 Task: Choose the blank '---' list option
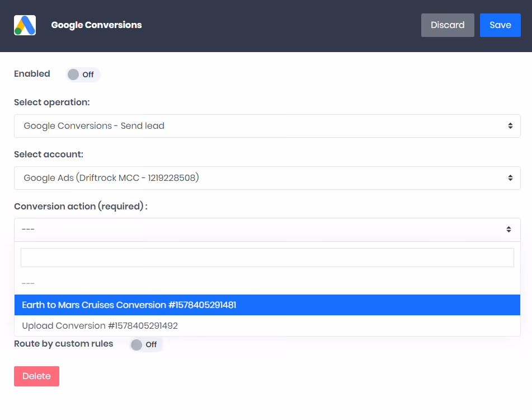[267, 283]
